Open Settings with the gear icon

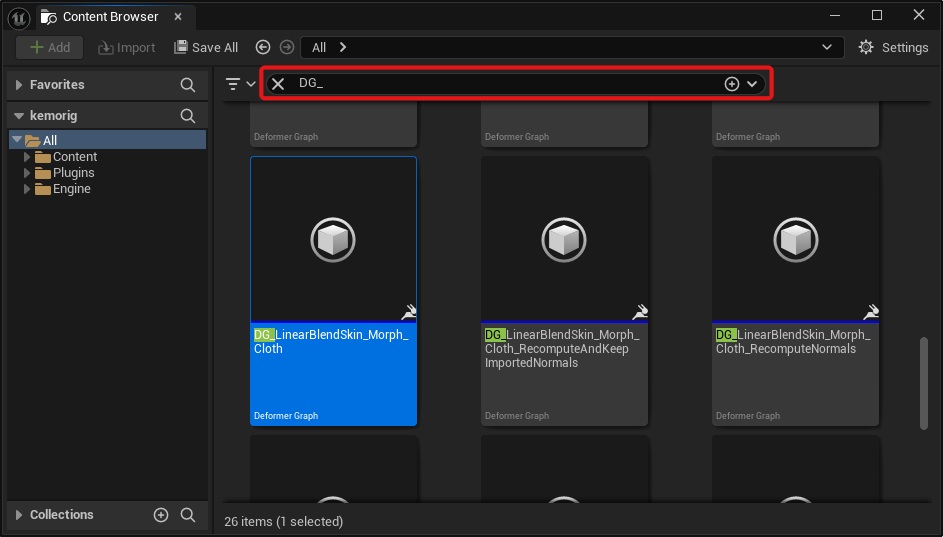click(866, 47)
